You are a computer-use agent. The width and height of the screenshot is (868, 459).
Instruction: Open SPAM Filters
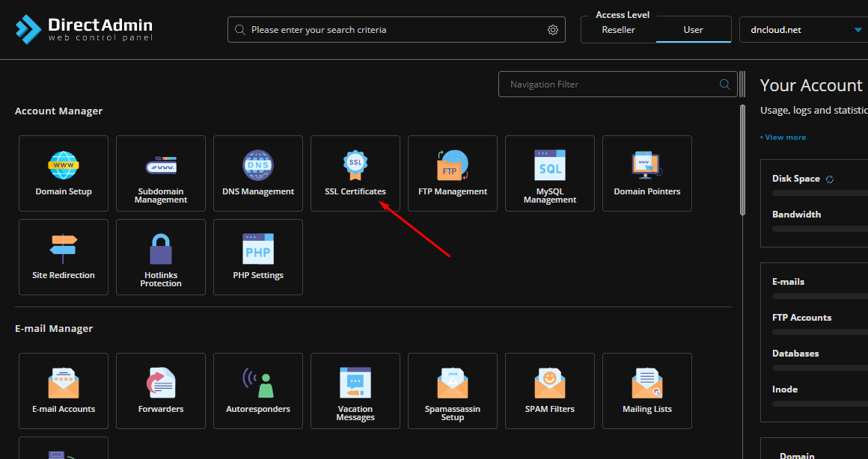point(550,391)
